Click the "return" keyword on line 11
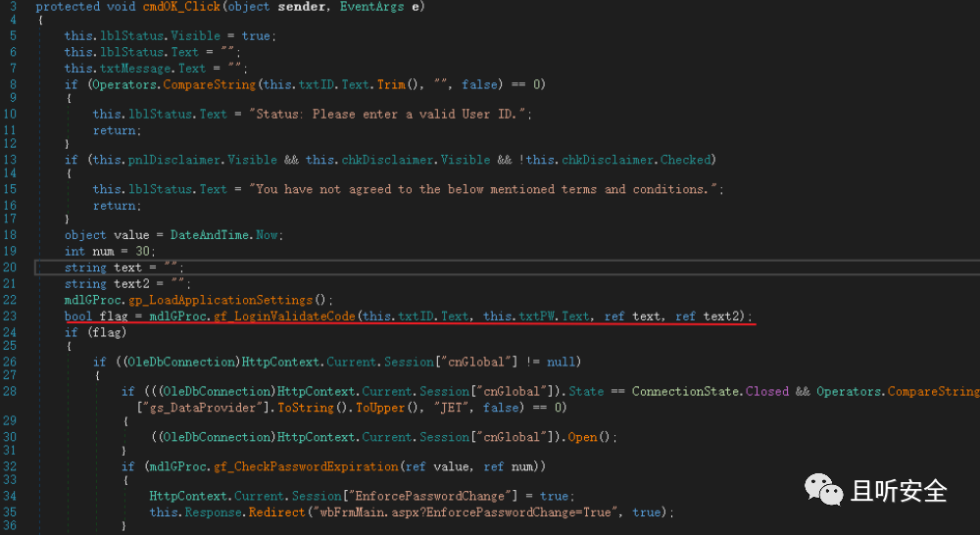Image resolution: width=980 pixels, height=535 pixels. (116, 130)
